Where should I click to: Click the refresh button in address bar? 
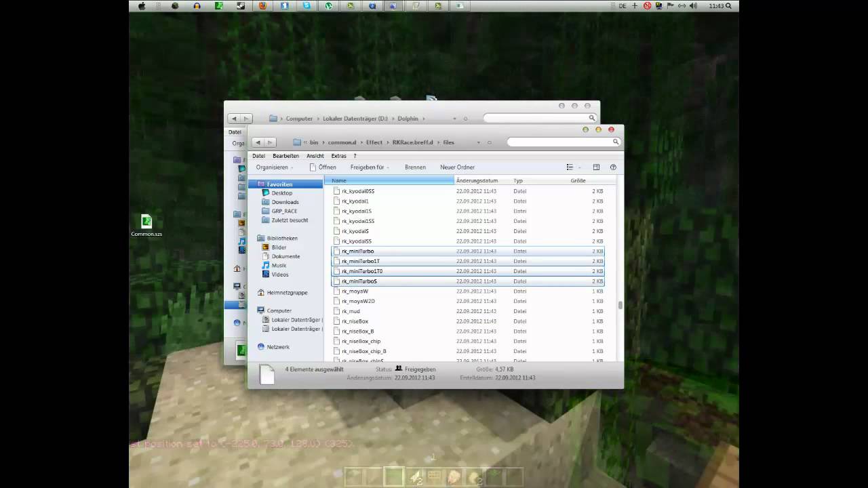[x=490, y=142]
